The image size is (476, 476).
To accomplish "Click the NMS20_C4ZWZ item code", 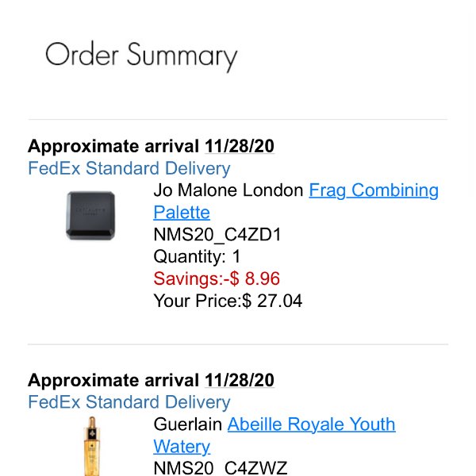I will pyautogui.click(x=221, y=468).
